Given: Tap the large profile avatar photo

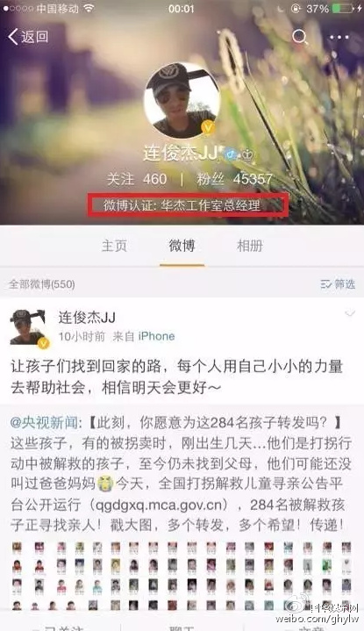Looking at the screenshot, I should (x=182, y=101).
